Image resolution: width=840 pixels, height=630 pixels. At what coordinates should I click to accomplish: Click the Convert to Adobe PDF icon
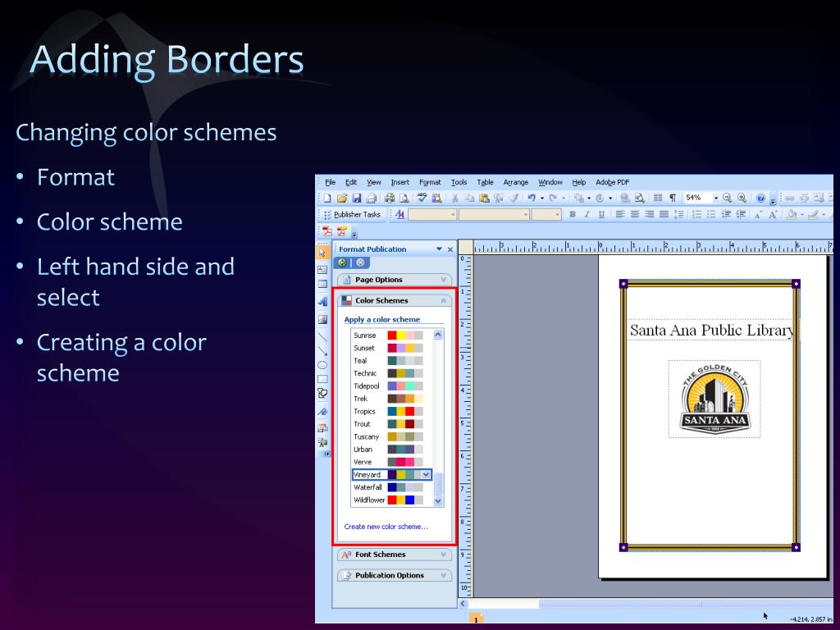pos(326,231)
